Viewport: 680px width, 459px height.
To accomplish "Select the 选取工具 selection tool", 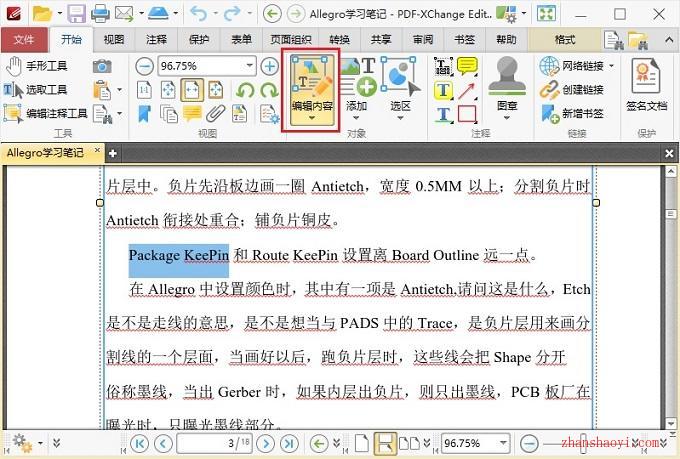I will (x=36, y=90).
